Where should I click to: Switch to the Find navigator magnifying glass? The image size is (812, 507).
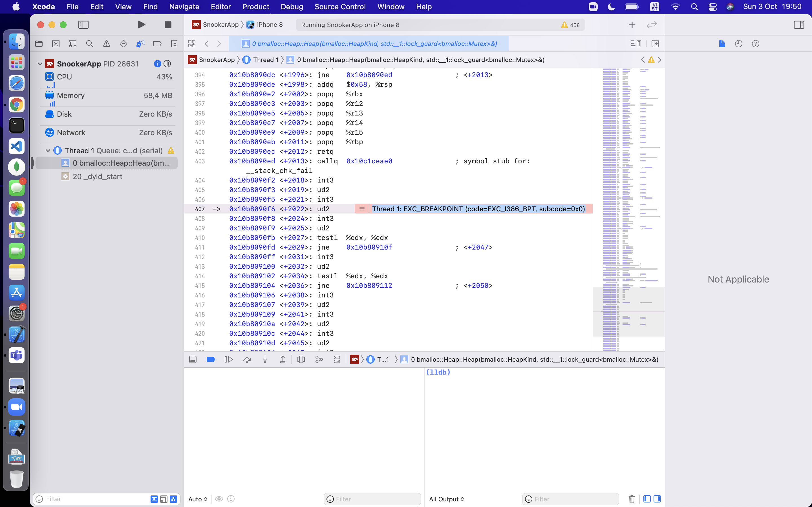[89, 44]
